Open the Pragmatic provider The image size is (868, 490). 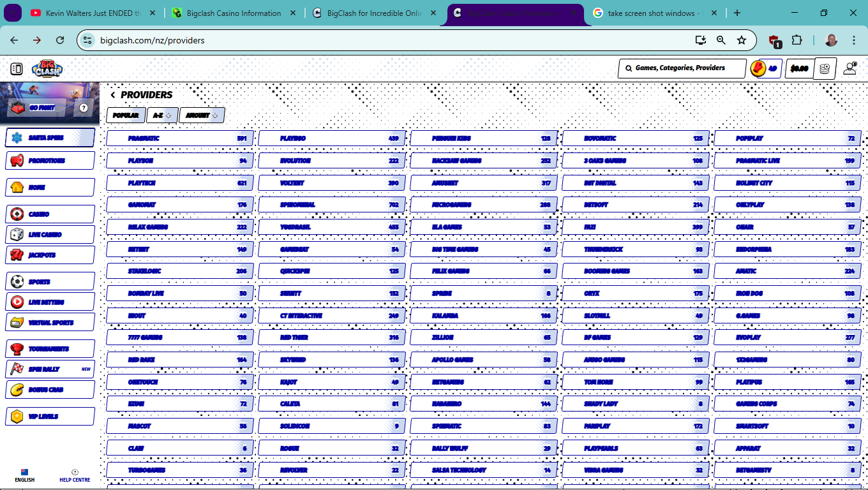tap(180, 138)
